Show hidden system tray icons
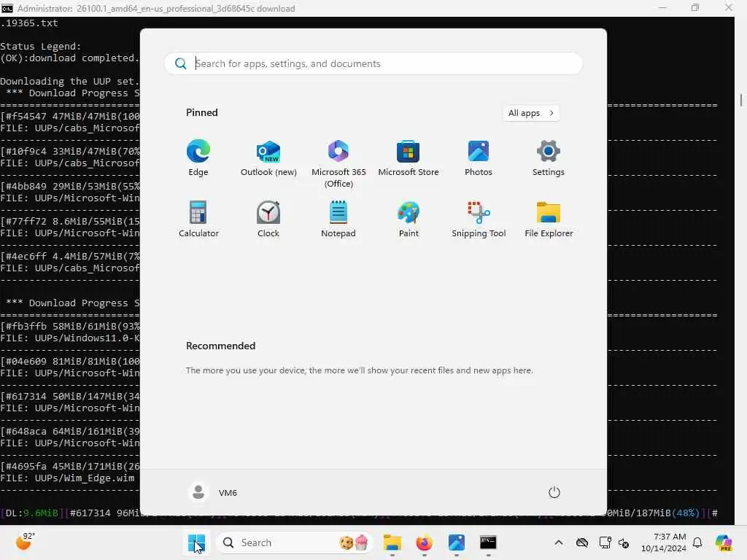Image resolution: width=747 pixels, height=560 pixels. pos(559,542)
